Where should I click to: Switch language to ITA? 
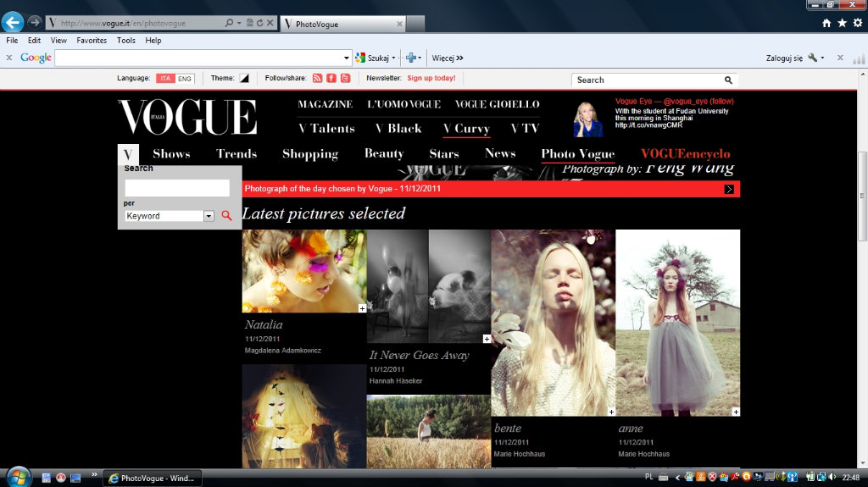pos(165,79)
